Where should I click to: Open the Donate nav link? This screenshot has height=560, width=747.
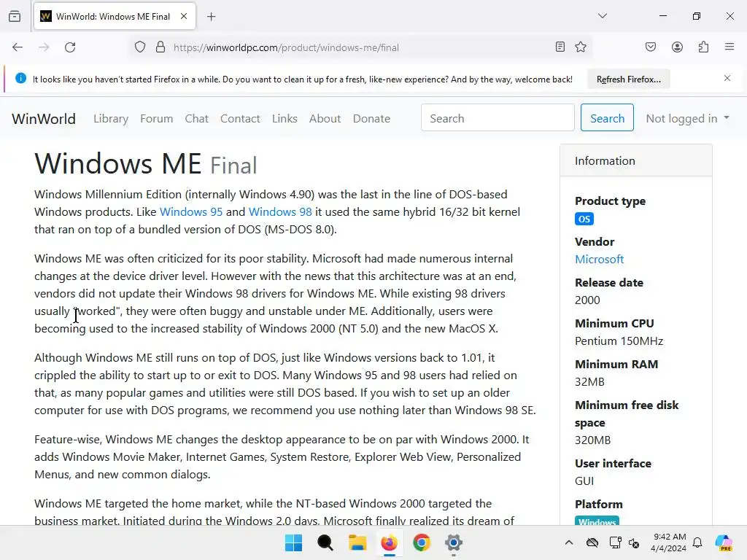point(371,119)
